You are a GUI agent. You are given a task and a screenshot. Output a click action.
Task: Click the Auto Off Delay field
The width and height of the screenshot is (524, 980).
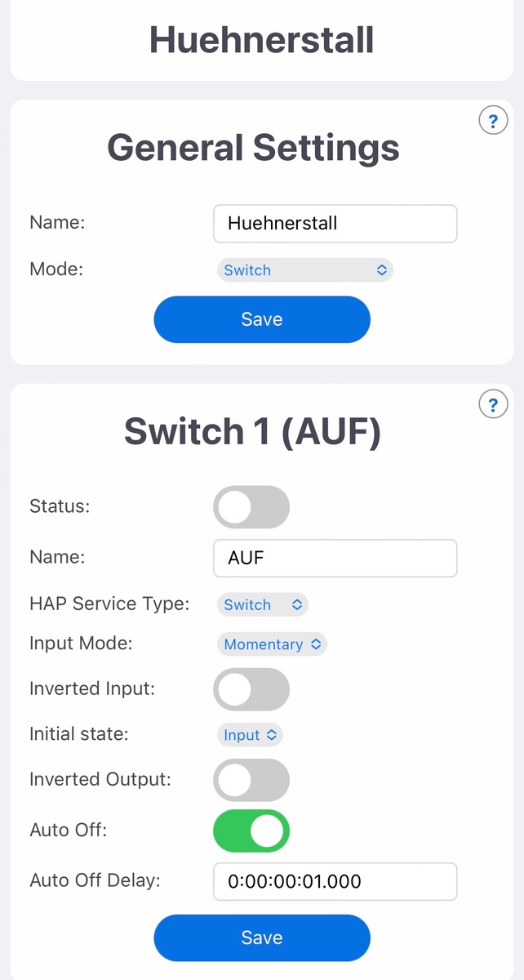(335, 882)
